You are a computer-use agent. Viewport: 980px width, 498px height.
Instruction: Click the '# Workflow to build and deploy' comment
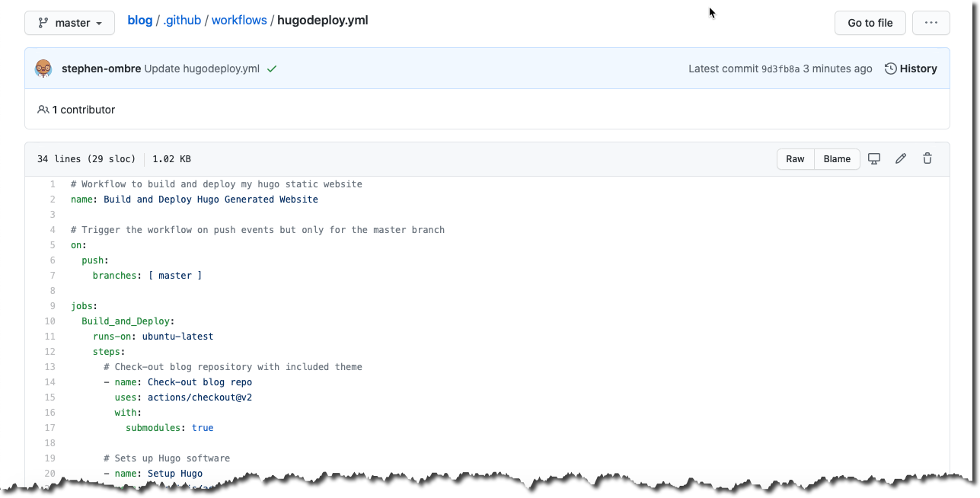tap(216, 184)
